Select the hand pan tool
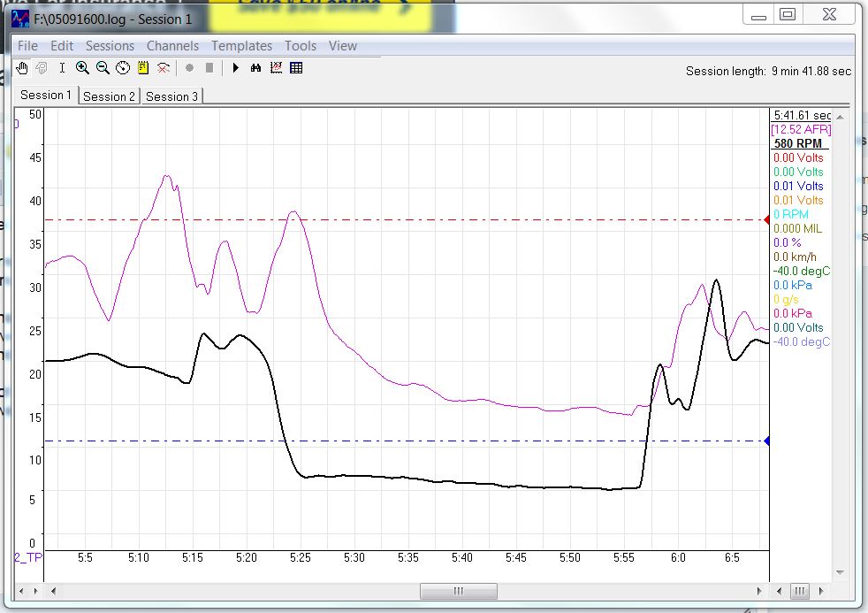 [x=24, y=67]
